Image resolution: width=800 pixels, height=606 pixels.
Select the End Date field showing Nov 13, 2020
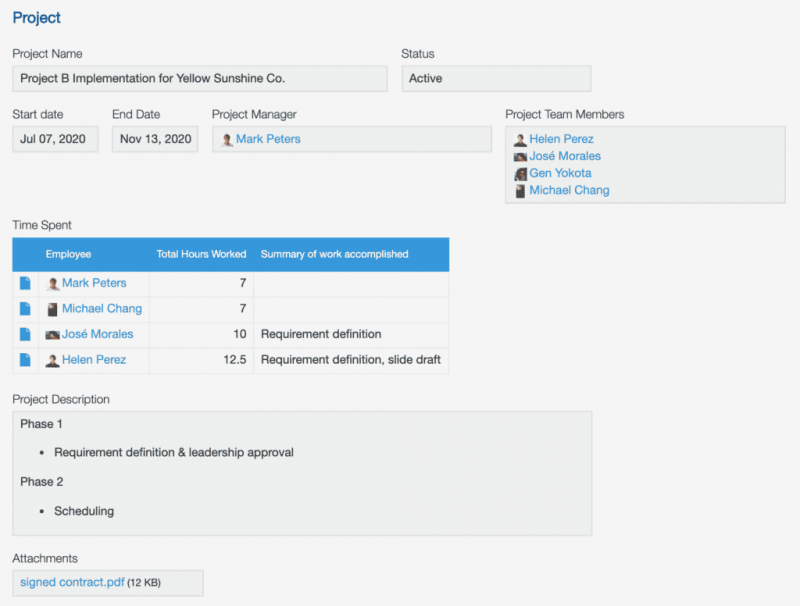[x=154, y=139]
